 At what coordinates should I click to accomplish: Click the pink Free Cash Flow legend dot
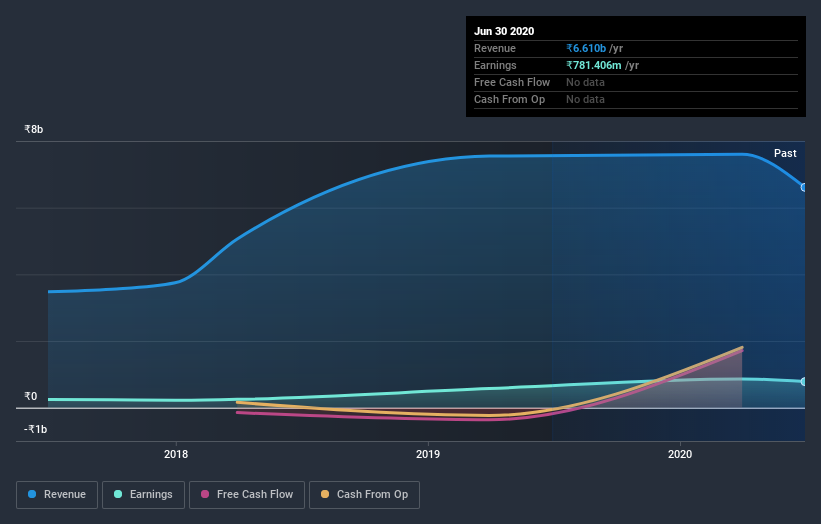(205, 494)
